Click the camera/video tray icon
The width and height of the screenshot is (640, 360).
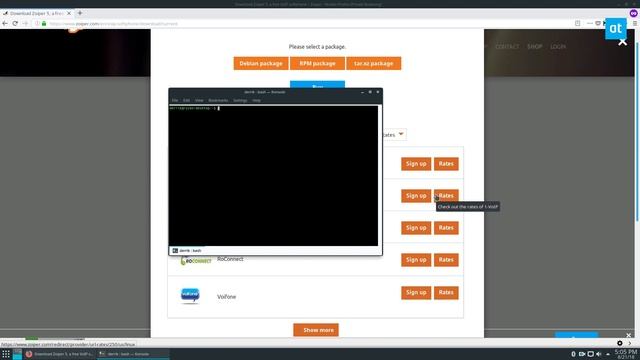click(582, 354)
